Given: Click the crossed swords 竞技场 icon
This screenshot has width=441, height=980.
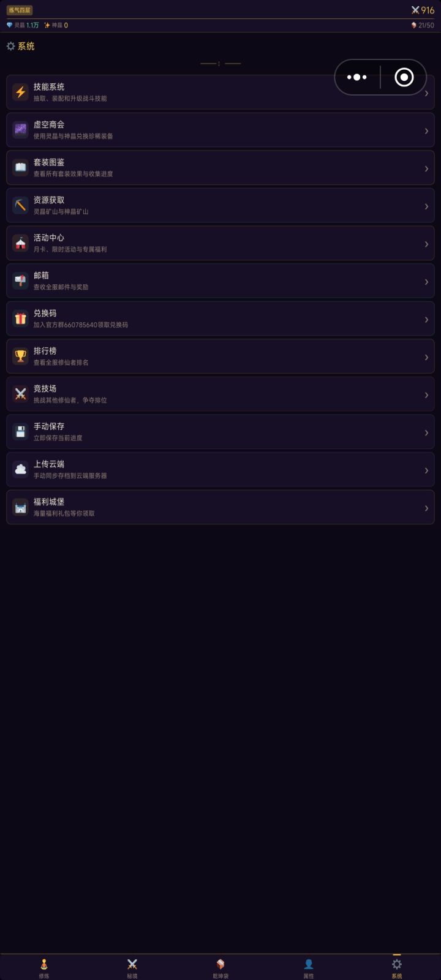Looking at the screenshot, I should tap(21, 394).
